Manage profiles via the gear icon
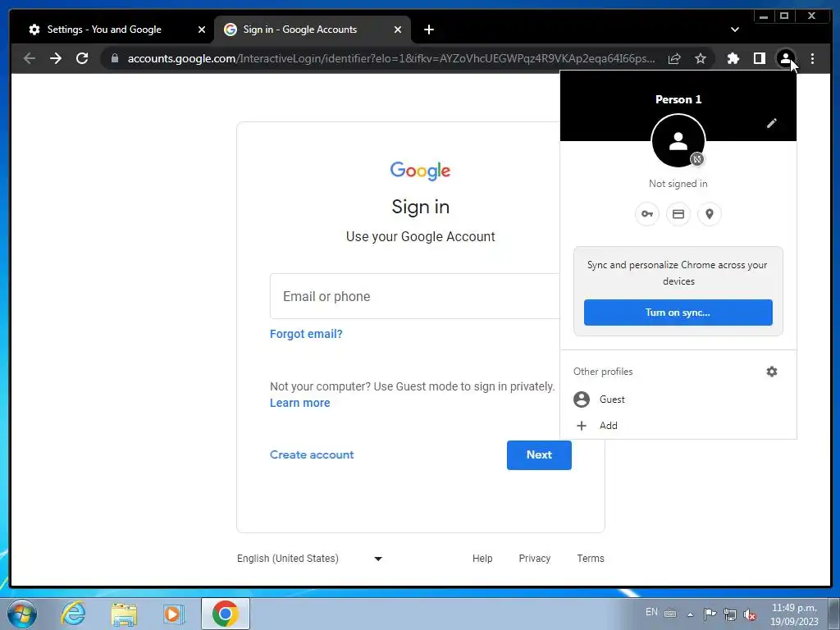 pos(771,372)
